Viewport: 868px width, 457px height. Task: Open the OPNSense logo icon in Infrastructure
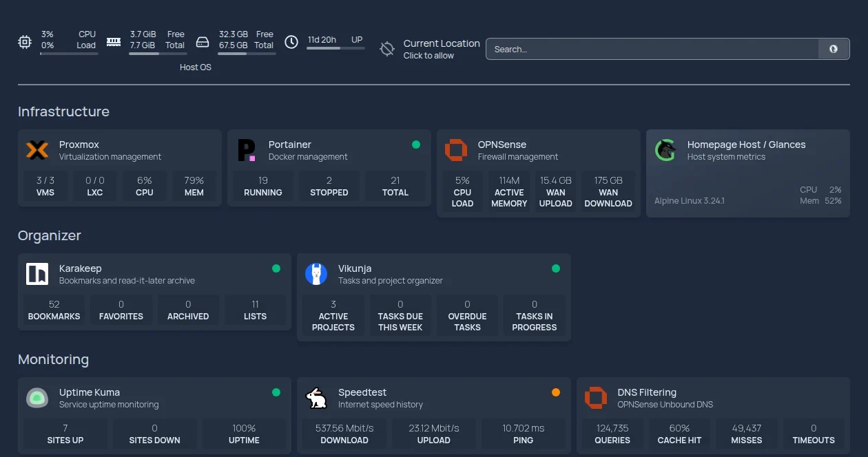(x=456, y=150)
